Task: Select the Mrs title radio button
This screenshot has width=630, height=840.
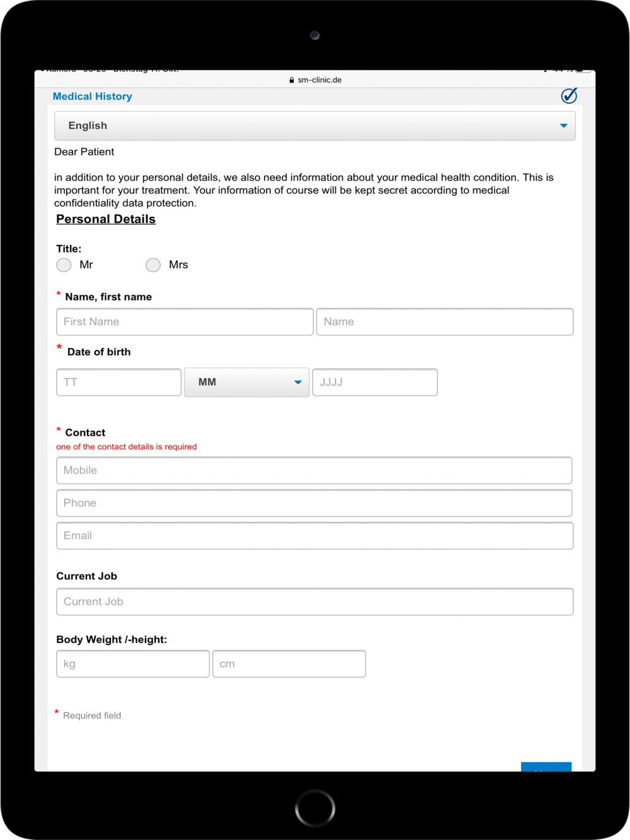Action: (153, 265)
